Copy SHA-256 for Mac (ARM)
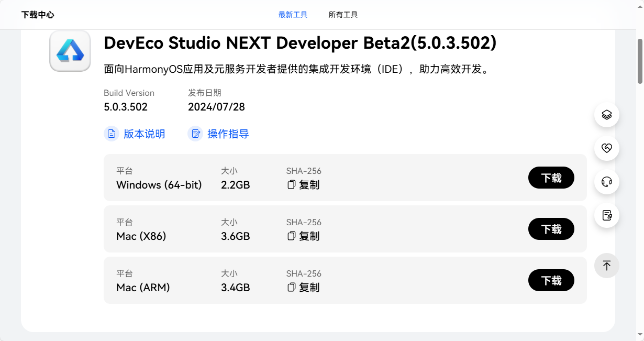Screen dimensions: 644x341 coord(303,288)
